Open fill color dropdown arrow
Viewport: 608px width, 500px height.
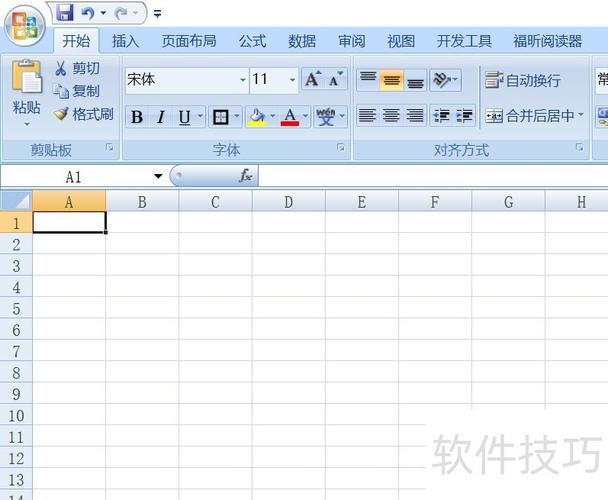[273, 116]
